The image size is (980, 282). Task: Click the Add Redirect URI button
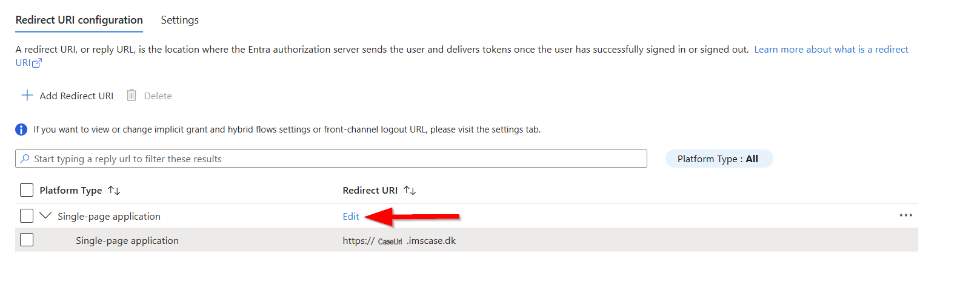point(67,96)
